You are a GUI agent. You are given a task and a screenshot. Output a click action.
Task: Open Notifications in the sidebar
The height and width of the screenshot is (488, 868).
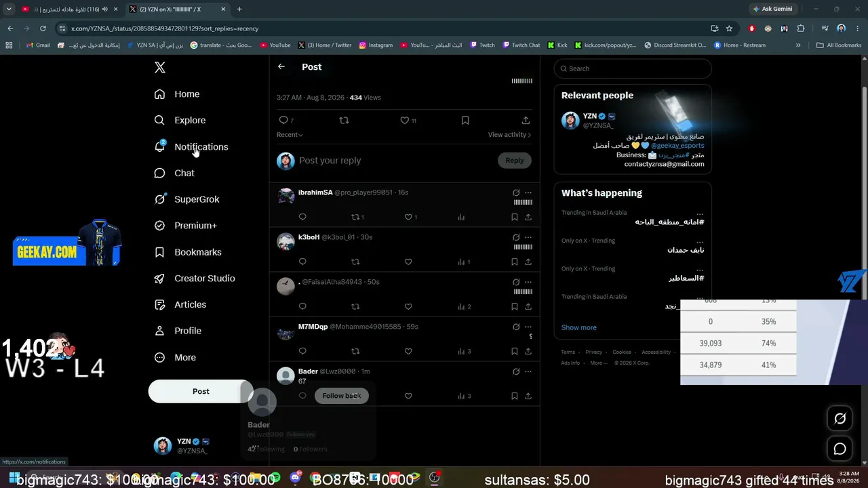click(x=191, y=147)
